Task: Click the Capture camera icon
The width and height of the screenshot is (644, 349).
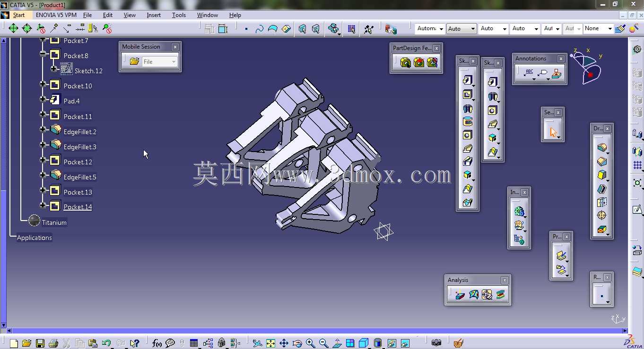Action: (x=436, y=343)
